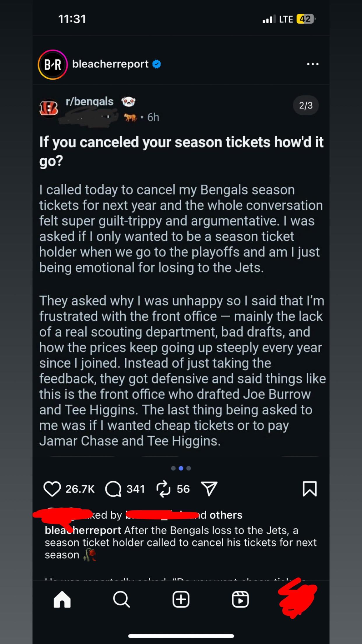Screen dimensions: 362x644
Task: Tap the blue verified badge
Action: (x=157, y=64)
